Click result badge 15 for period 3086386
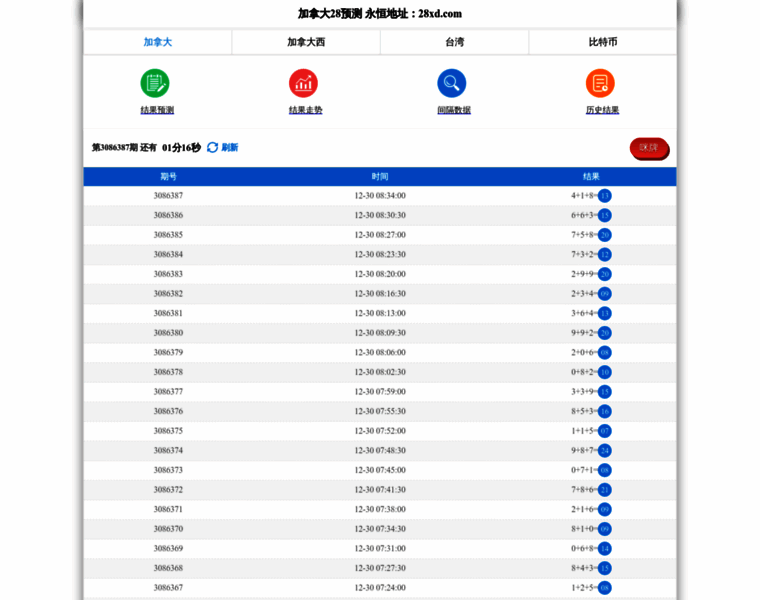760x600 pixels. 604,215
